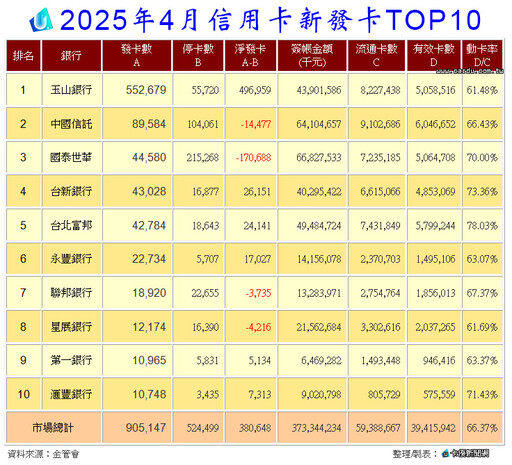Click issued cards value 12,174
Image resolution: width=512 pixels, height=465 pixels.
(x=149, y=327)
